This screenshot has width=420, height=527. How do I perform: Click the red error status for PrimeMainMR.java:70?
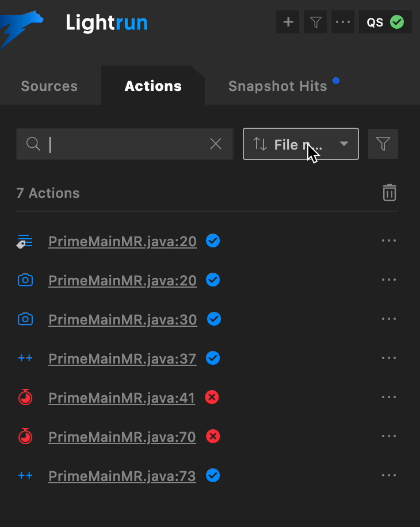pyautogui.click(x=213, y=437)
